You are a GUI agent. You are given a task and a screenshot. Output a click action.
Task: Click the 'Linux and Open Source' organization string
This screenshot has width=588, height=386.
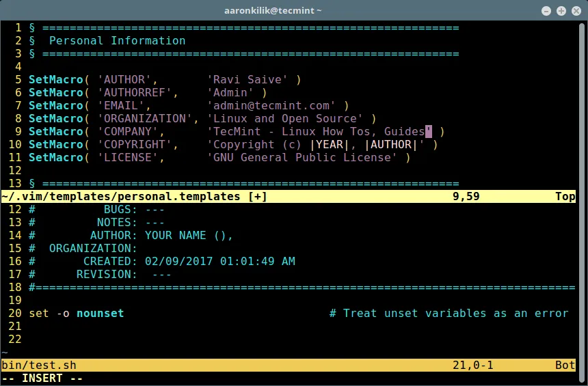click(284, 118)
